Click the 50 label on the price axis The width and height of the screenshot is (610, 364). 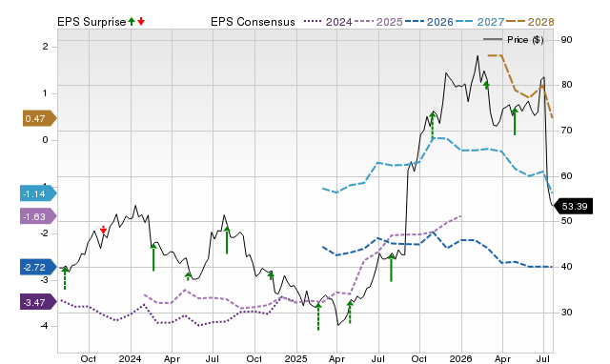(x=566, y=221)
